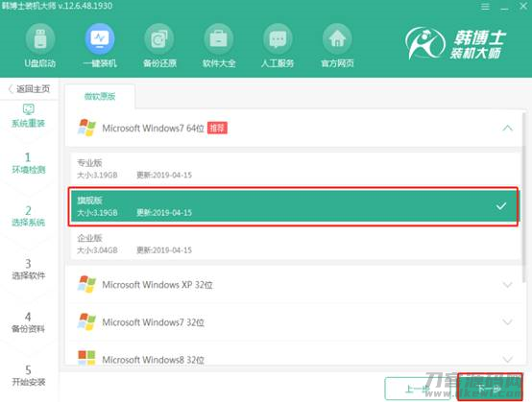Select step 4 备份资料

[29, 322]
